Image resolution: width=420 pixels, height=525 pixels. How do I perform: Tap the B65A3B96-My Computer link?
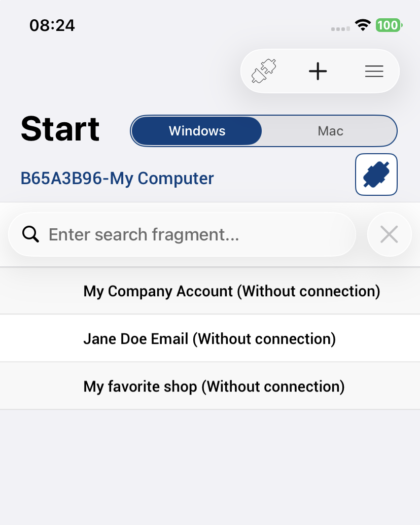117,179
